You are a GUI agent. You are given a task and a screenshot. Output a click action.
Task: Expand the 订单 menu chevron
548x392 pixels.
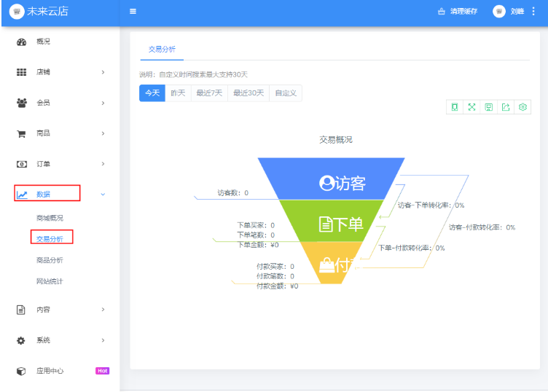pos(103,163)
